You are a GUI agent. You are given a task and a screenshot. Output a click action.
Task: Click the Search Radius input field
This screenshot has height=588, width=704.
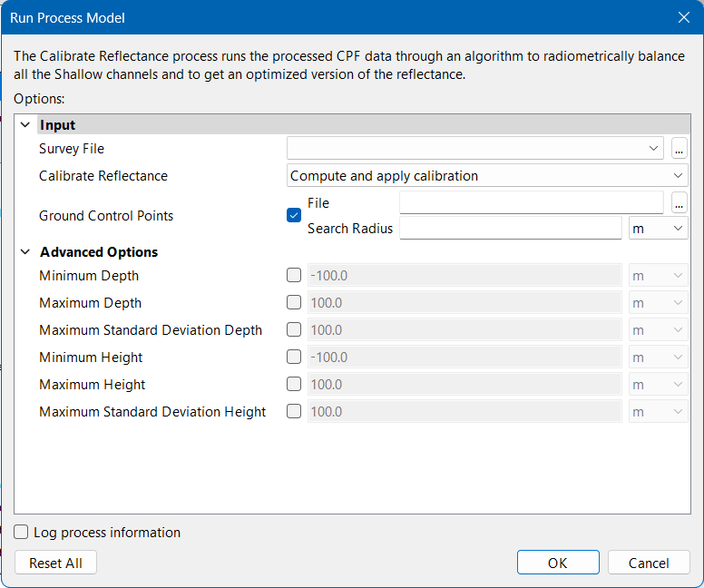(x=510, y=229)
